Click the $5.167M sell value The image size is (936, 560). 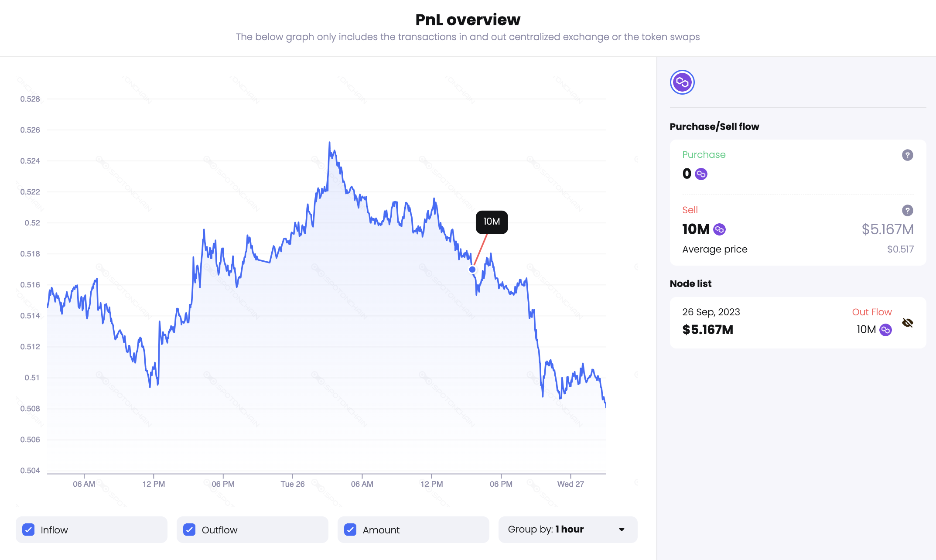887,229
